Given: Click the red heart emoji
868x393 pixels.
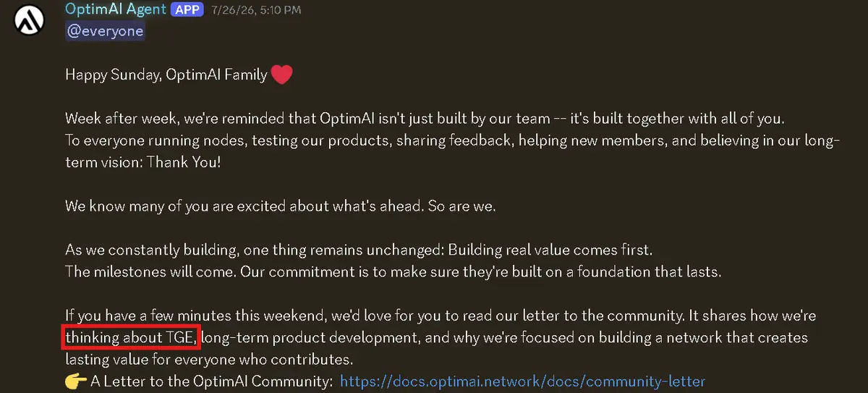Looking at the screenshot, I should (282, 75).
